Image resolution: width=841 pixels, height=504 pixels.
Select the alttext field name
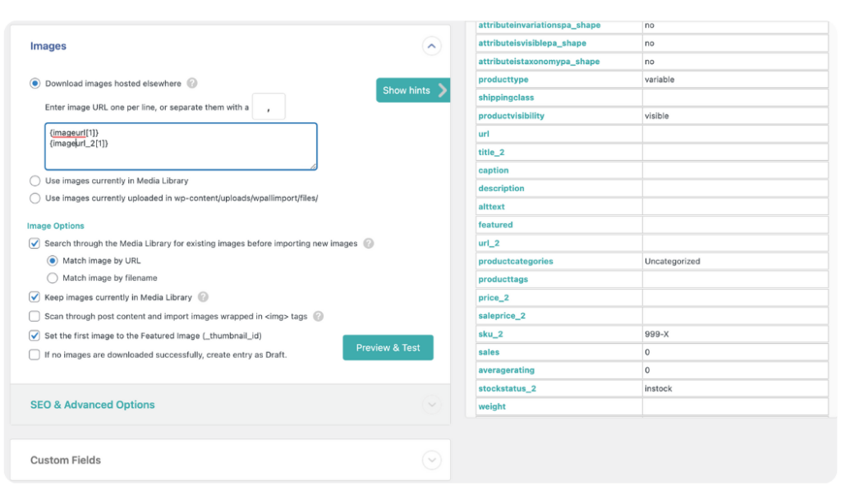pyautogui.click(x=491, y=207)
